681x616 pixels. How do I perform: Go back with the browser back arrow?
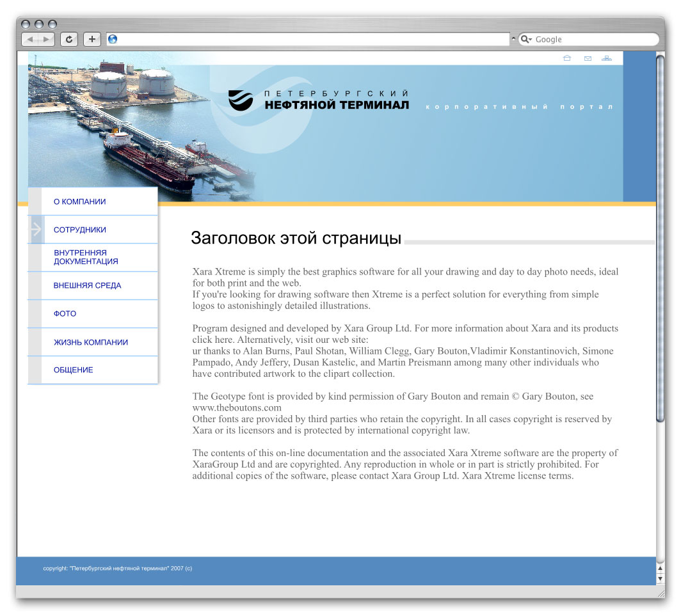(30, 40)
